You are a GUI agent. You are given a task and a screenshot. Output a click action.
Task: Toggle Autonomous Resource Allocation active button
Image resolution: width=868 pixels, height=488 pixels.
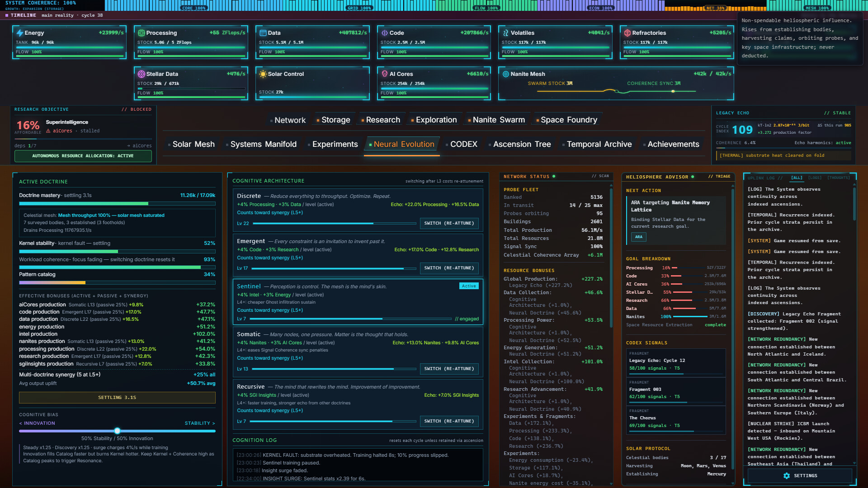point(83,156)
